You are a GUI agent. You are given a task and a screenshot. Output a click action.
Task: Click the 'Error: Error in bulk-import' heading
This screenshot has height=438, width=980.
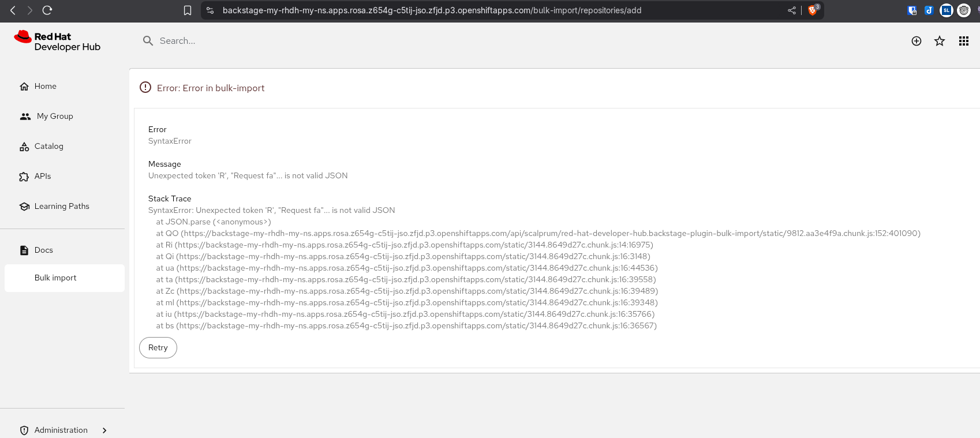click(x=211, y=88)
